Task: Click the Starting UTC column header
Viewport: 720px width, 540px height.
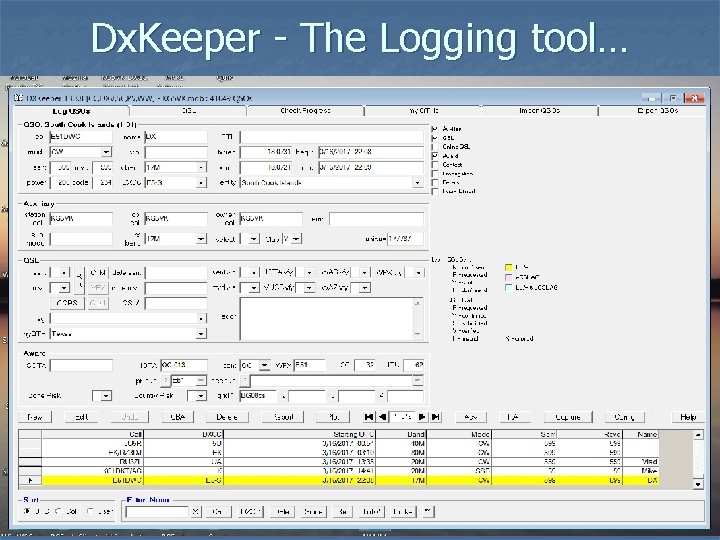Action: tap(299, 434)
